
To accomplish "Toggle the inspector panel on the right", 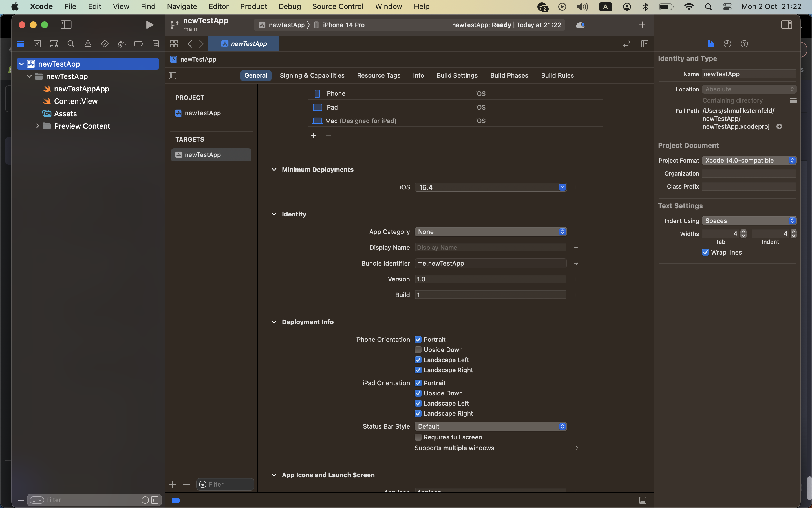I will (787, 25).
